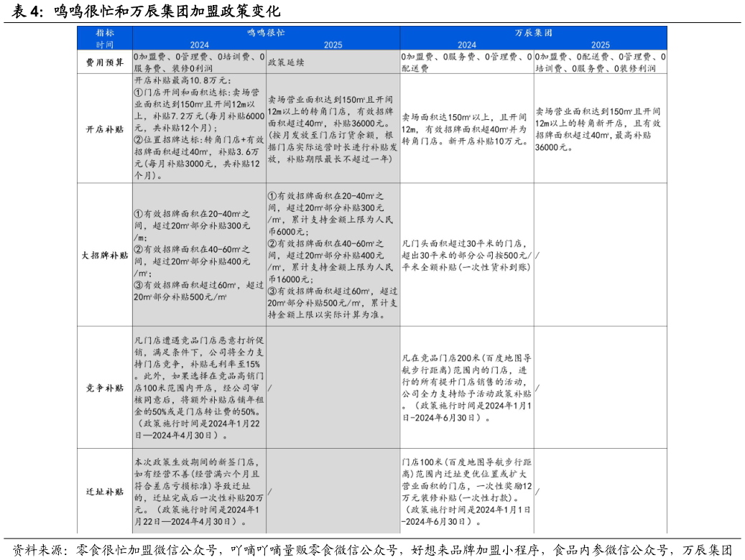Select 鸣鸣很忙 2024 费用预算 cell '0加盟费、0管理费'
The height and width of the screenshot is (560, 745).
(199, 62)
